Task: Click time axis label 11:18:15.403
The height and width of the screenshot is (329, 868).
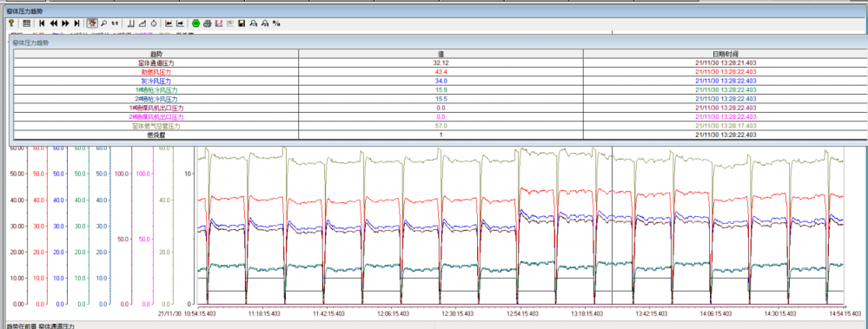Action: pos(266,313)
